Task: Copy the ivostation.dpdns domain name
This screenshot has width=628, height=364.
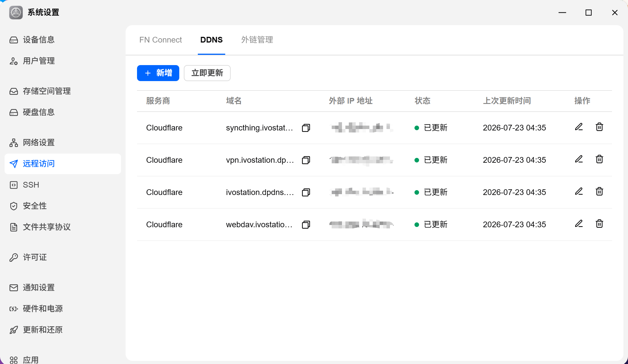Action: pyautogui.click(x=306, y=192)
